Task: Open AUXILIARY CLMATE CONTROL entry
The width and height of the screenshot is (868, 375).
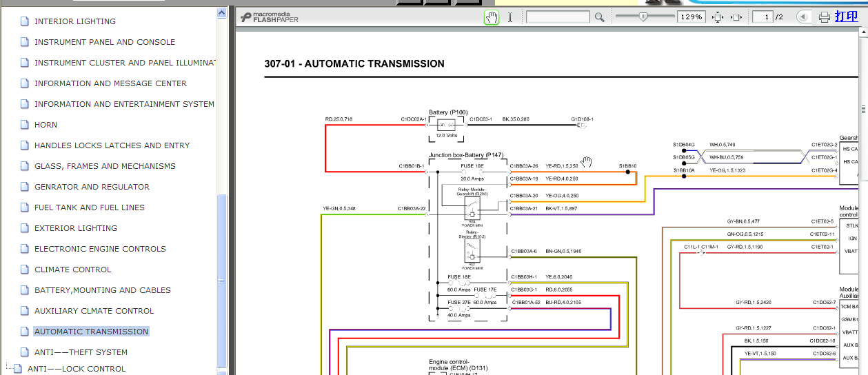Action: 94,311
